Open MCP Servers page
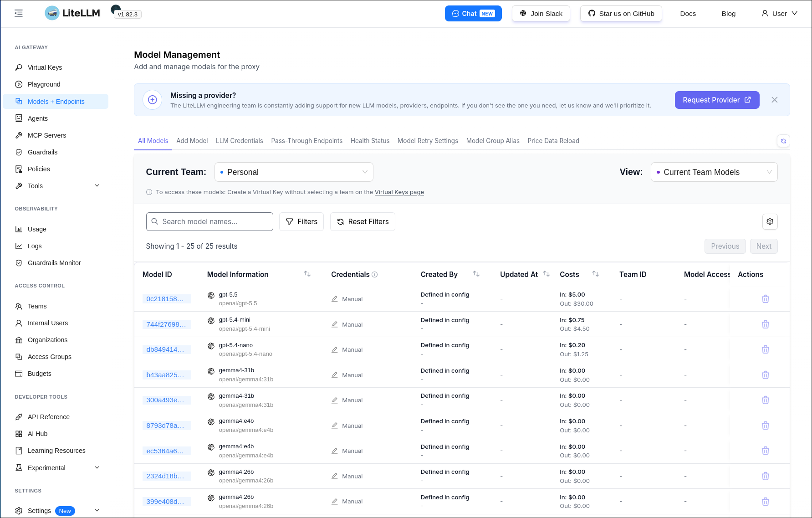Image resolution: width=812 pixels, height=518 pixels. (x=56, y=135)
